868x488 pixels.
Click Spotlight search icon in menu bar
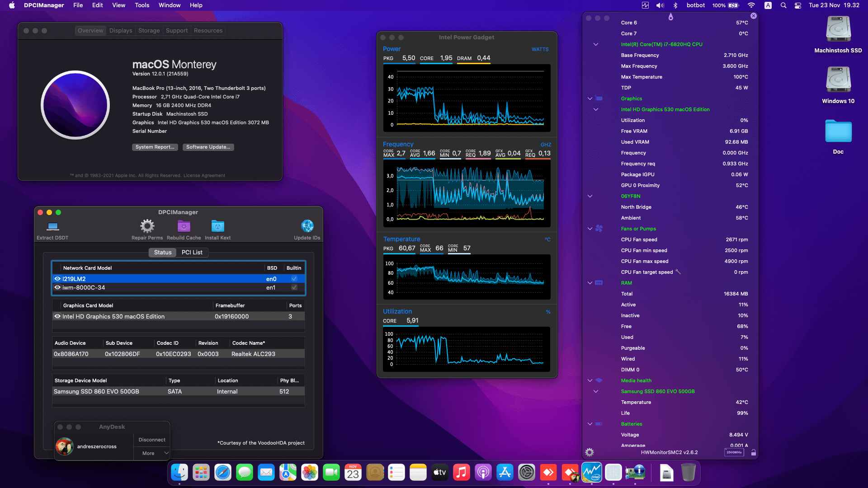(x=783, y=5)
